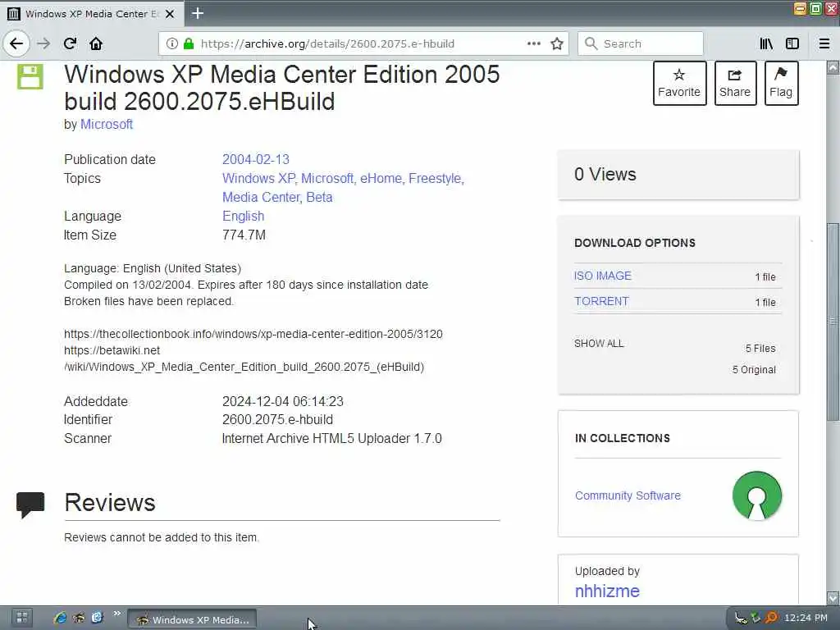
Task: Click the 5 Original count
Action: pyautogui.click(x=754, y=370)
